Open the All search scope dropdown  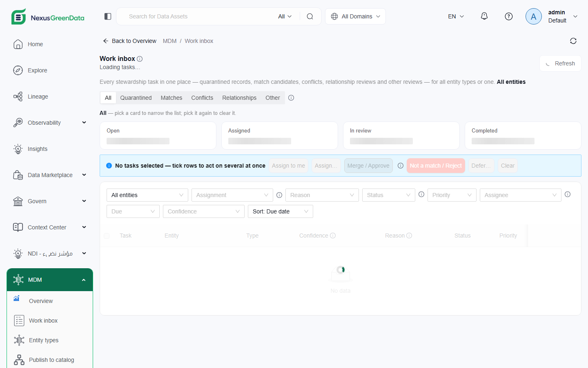pyautogui.click(x=285, y=16)
